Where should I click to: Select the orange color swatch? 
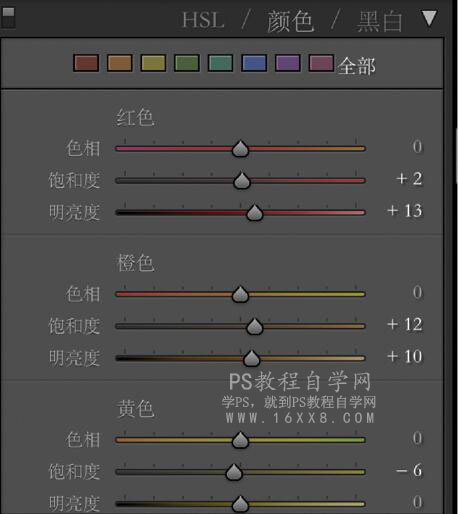[x=120, y=63]
